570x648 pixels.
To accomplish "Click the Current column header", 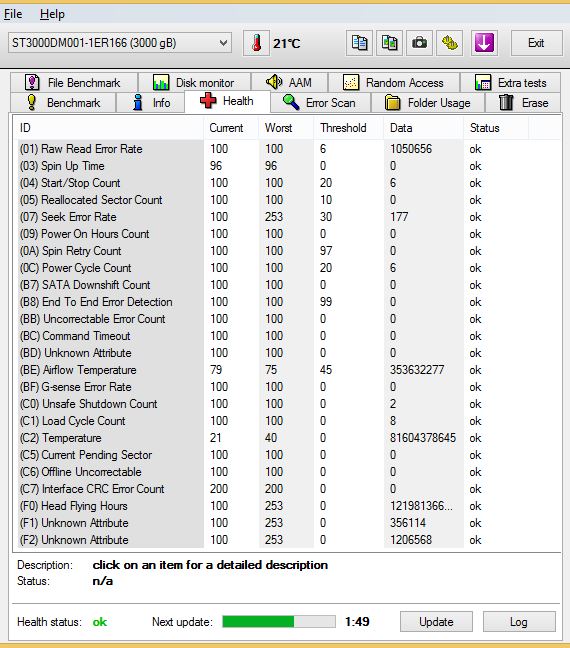I will point(231,128).
